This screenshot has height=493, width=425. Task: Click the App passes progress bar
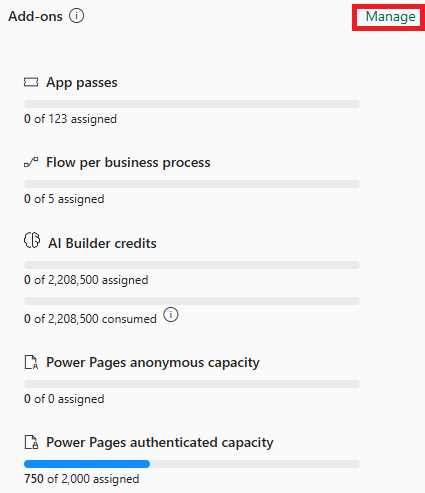point(192,104)
